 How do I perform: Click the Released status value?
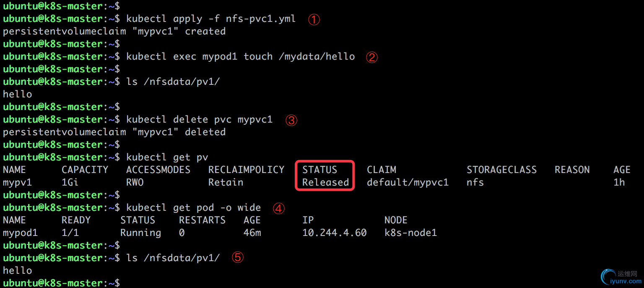click(326, 182)
